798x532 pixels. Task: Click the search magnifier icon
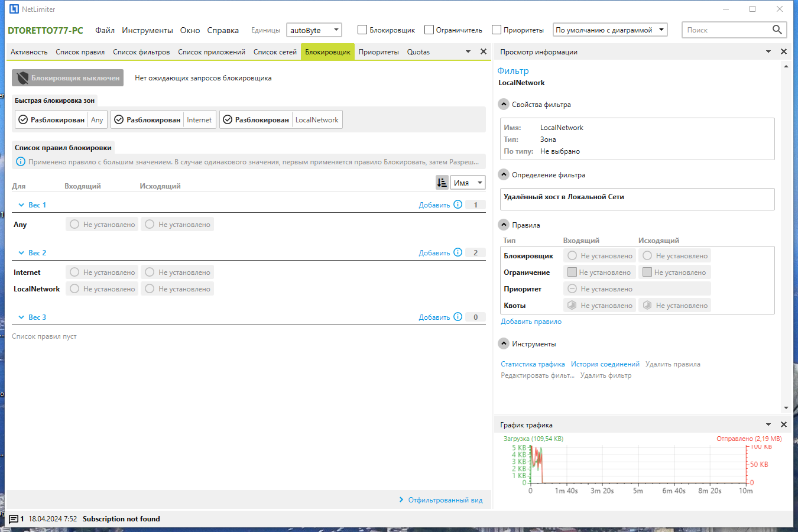[777, 30]
